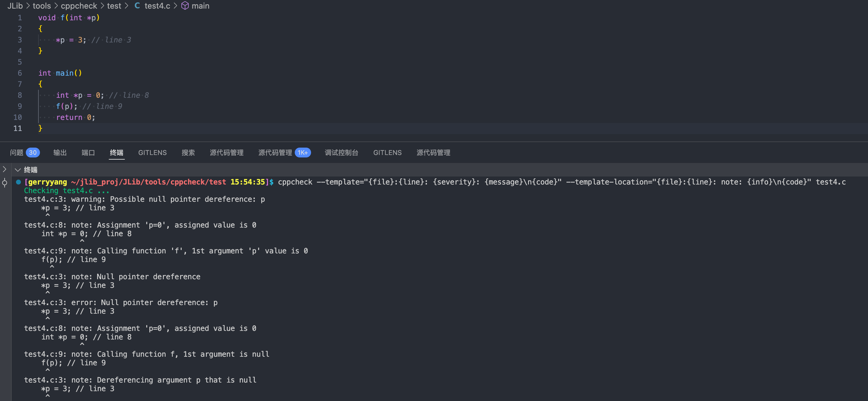Open the breadcrumb chevron after test4.c
This screenshot has width=868, height=401.
click(175, 6)
